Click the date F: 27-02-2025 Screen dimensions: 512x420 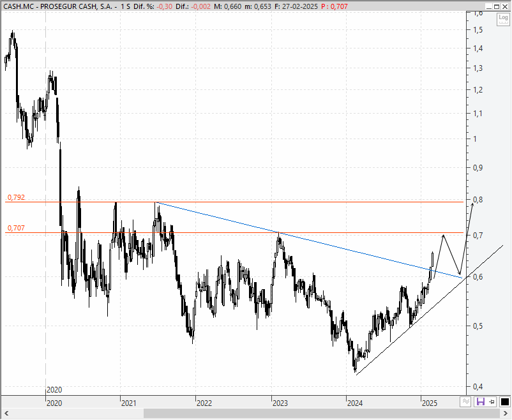pyautogui.click(x=296, y=6)
